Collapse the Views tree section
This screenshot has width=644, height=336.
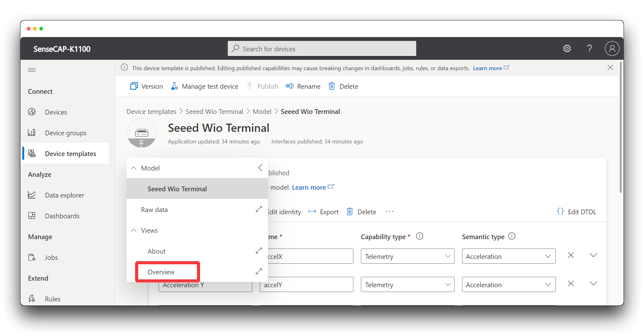(134, 230)
